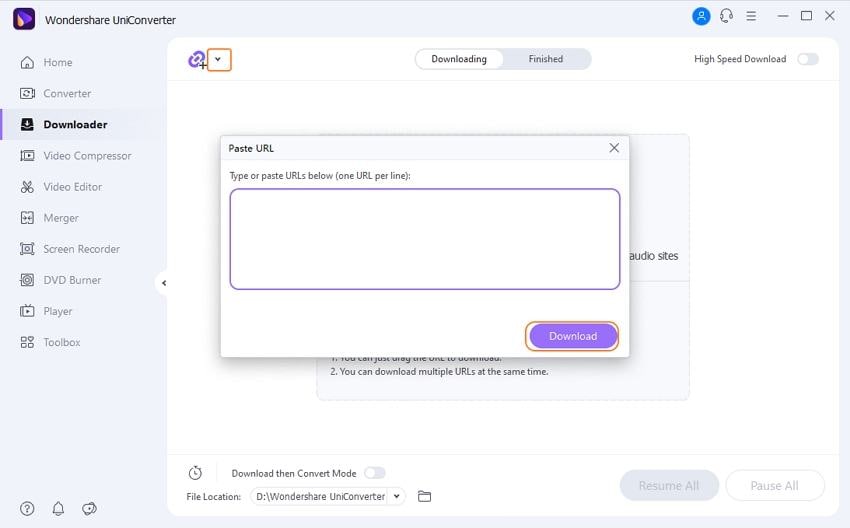Click the Screen Recorder sidebar icon
The height and width of the screenshot is (528, 850).
(x=27, y=249)
